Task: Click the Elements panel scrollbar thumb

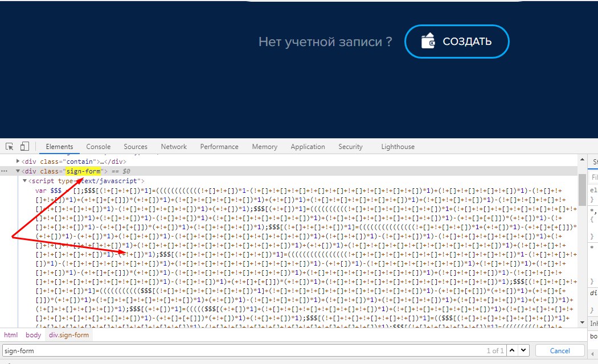Action: pos(582,189)
